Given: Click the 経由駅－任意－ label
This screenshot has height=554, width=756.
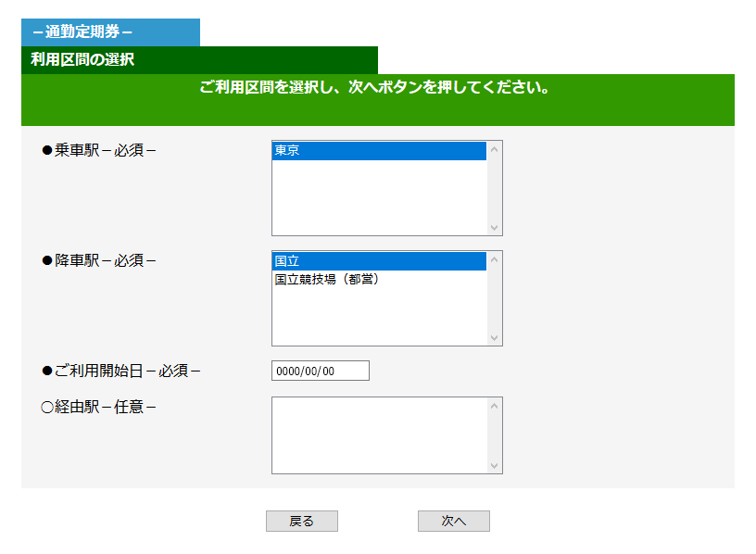Looking at the screenshot, I should pos(99,408).
